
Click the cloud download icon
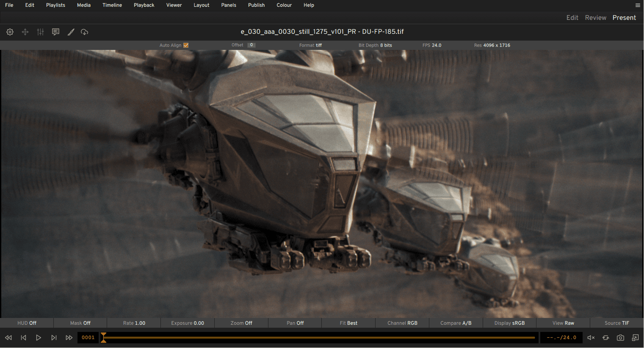(x=85, y=32)
